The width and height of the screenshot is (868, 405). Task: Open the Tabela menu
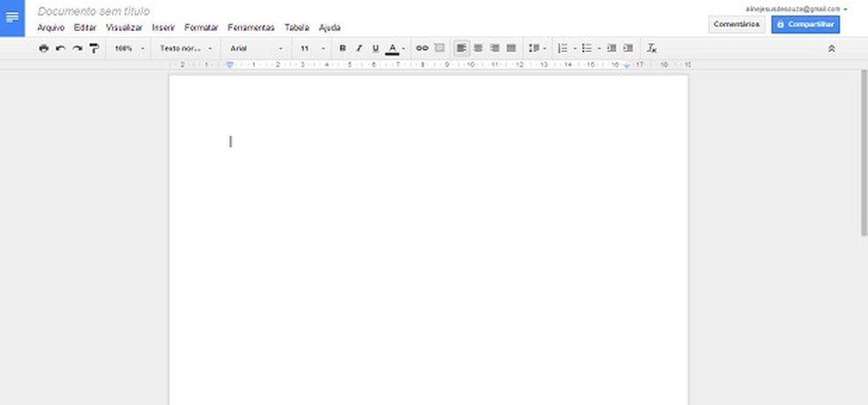297,27
